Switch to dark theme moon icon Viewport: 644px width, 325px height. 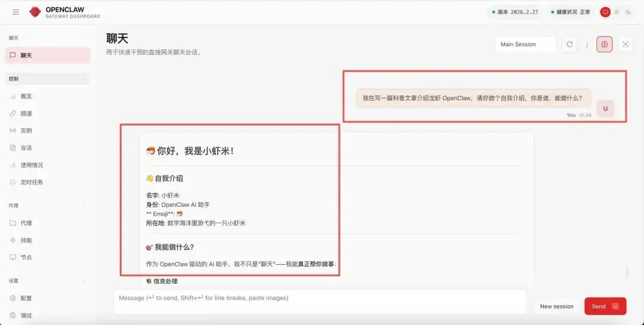628,12
